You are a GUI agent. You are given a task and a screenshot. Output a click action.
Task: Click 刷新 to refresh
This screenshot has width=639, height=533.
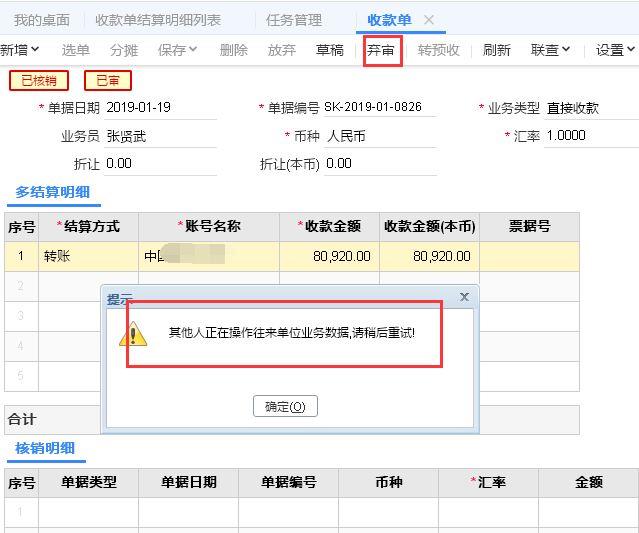pos(496,50)
